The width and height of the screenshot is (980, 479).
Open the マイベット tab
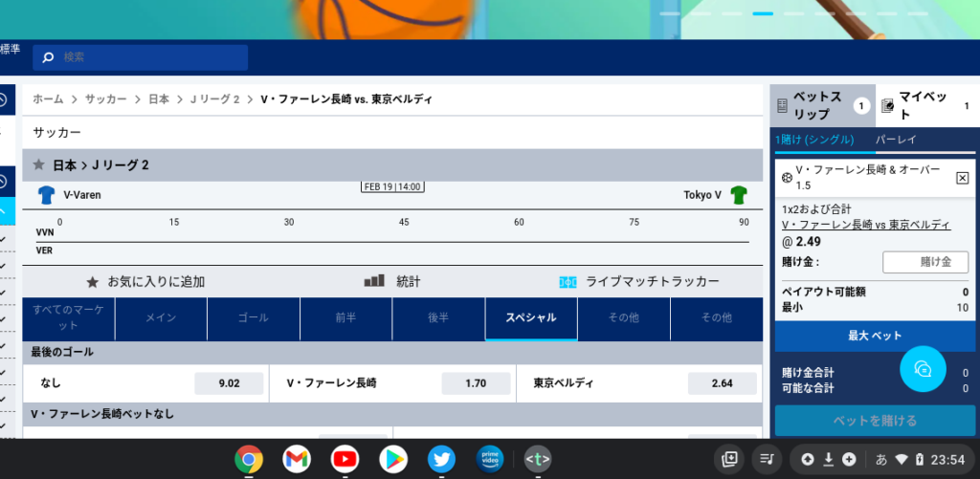click(x=927, y=105)
